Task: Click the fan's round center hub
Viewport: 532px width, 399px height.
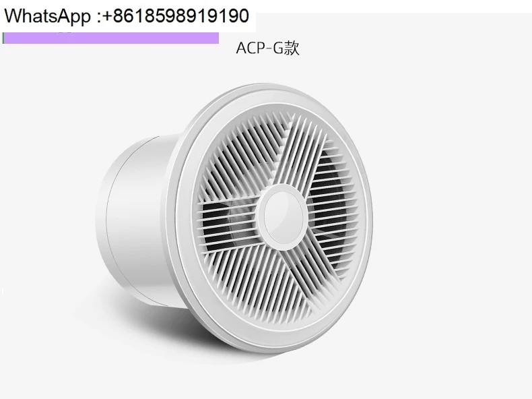Action: pyautogui.click(x=284, y=214)
